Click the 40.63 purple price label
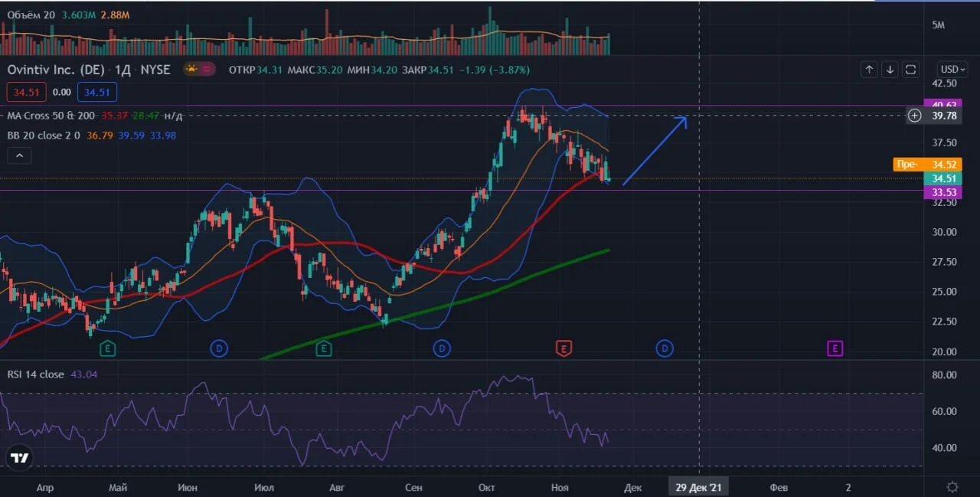This screenshot has width=980, height=497. pyautogui.click(x=942, y=105)
